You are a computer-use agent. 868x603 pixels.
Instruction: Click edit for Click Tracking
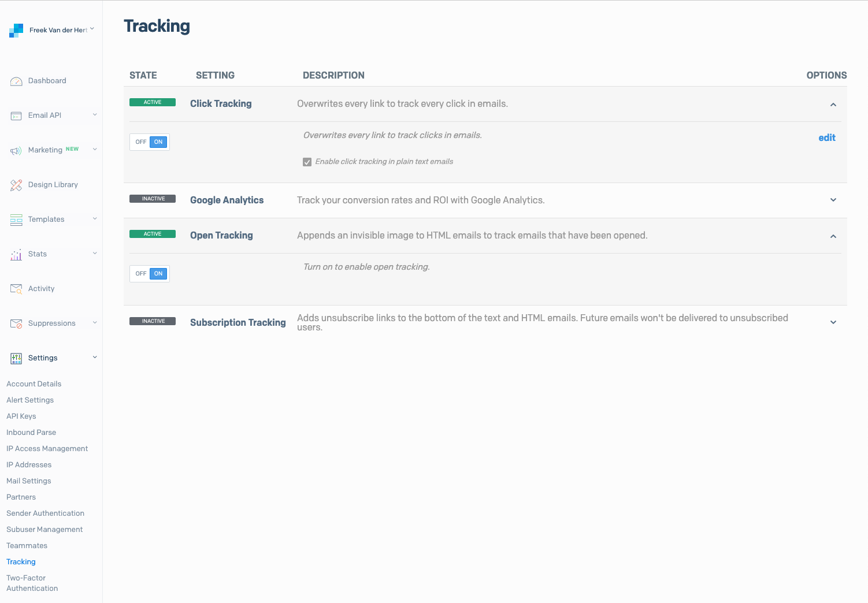827,137
